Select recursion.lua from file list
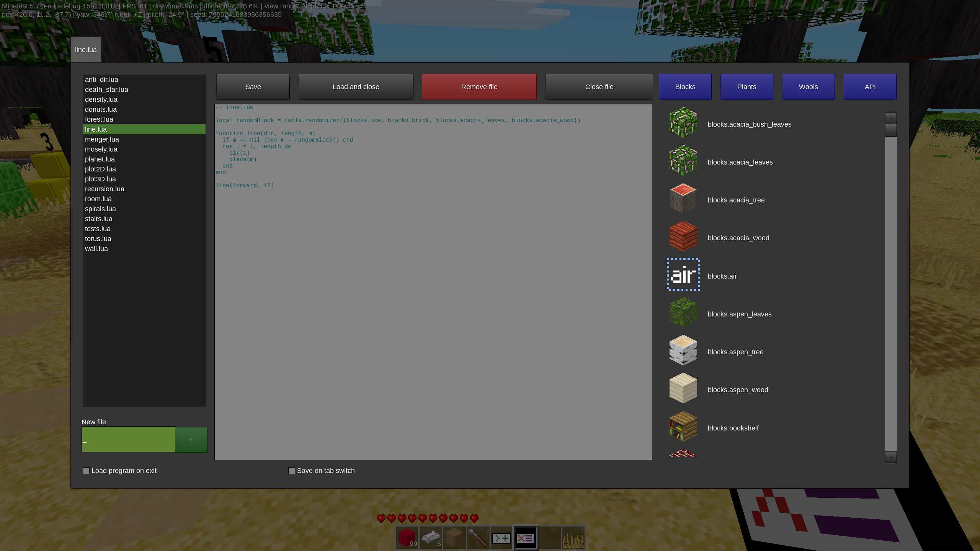 pyautogui.click(x=105, y=188)
